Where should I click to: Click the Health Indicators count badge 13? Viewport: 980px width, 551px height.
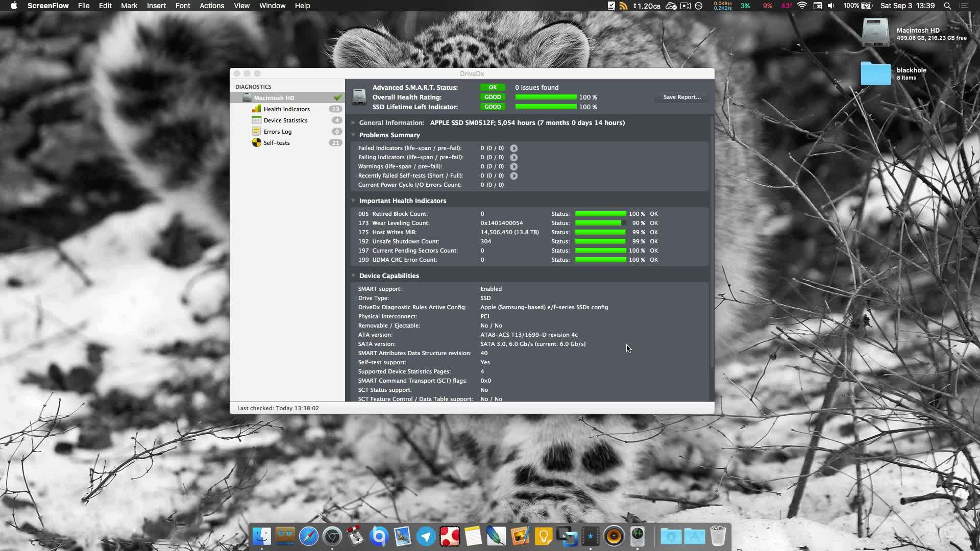[x=335, y=109]
